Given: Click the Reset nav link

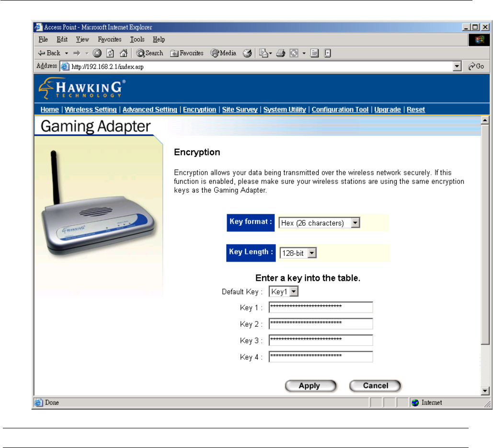Looking at the screenshot, I should point(416,110).
